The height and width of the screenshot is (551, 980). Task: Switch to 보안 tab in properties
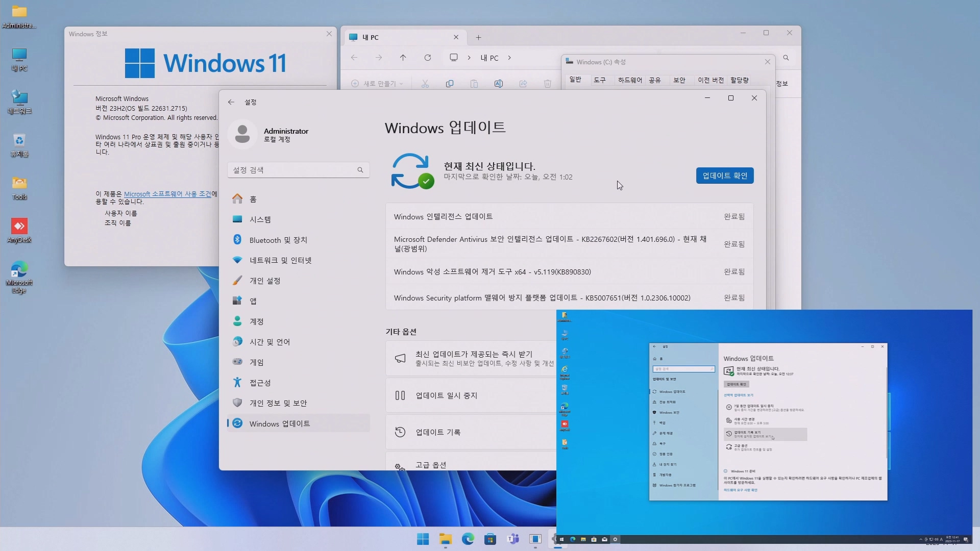(679, 80)
